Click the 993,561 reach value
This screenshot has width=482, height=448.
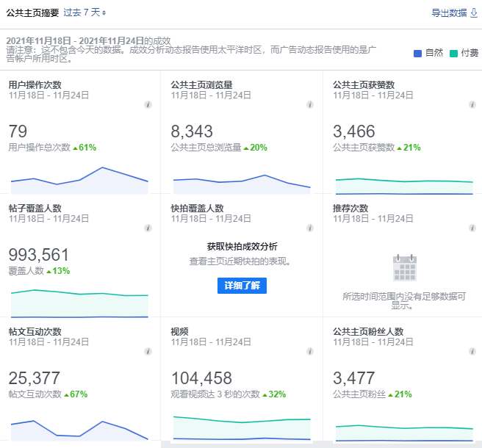[x=39, y=255]
